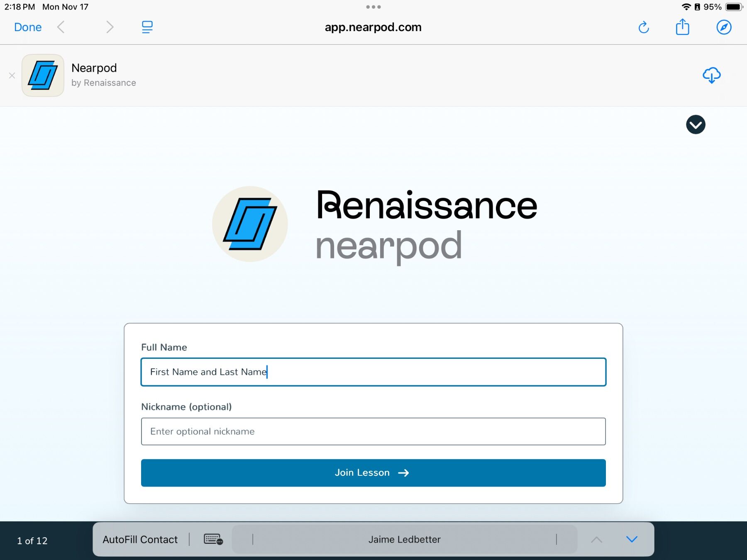Tap AutoFill Contact
Image resolution: width=747 pixels, height=560 pixels.
click(140, 540)
